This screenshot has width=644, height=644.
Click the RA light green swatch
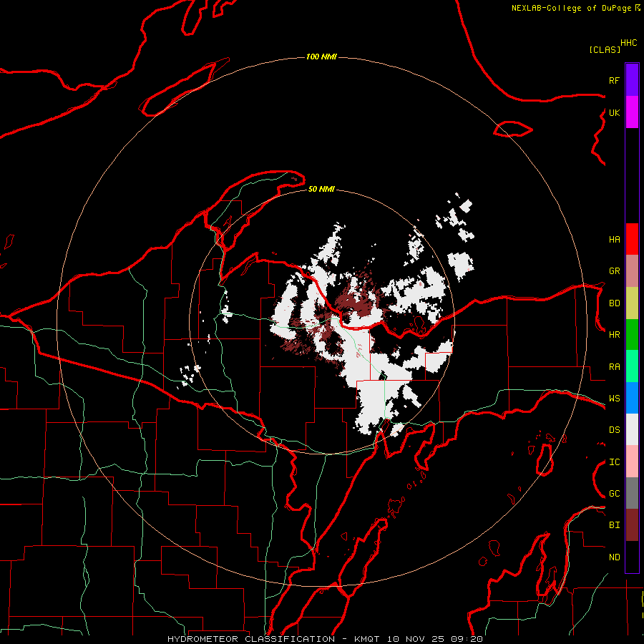[x=632, y=366]
